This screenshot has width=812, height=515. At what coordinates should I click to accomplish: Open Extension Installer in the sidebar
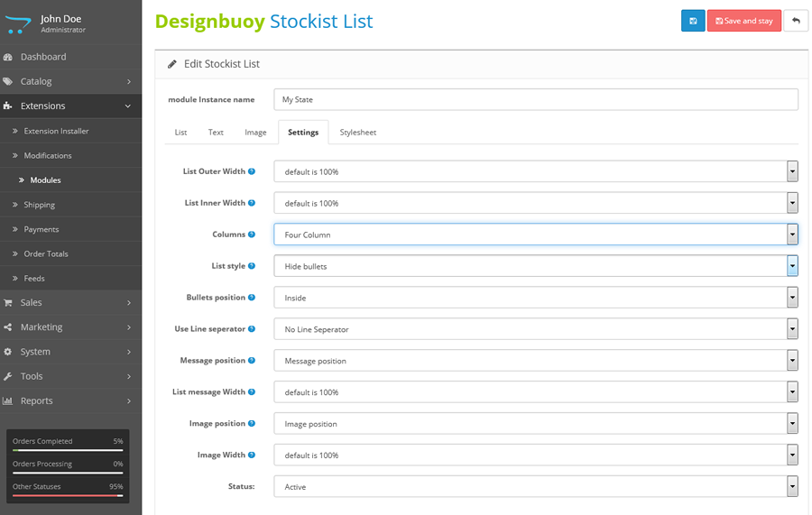pyautogui.click(x=56, y=131)
